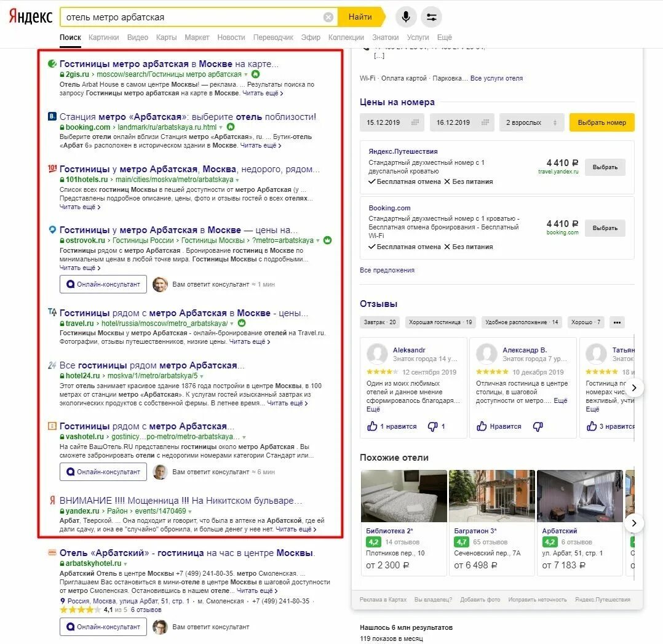Click the hotel24.ru result favicon
This screenshot has width=663, height=644.
click(52, 365)
